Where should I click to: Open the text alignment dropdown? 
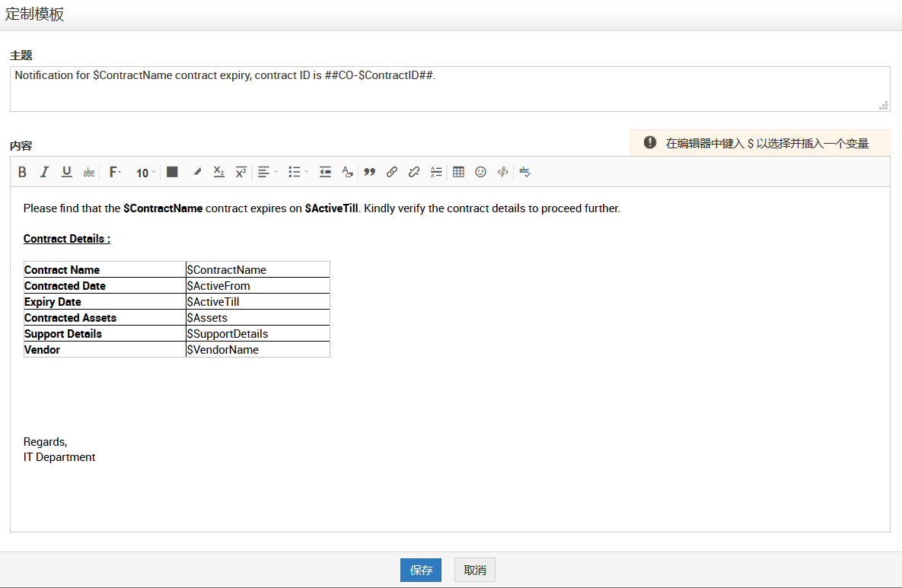coord(267,172)
